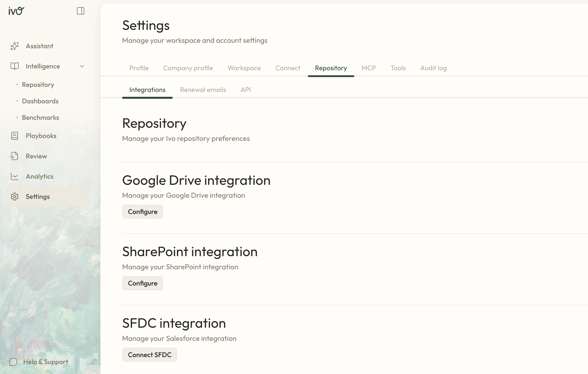Click the Playbooks icon
This screenshot has height=374, width=588.
pyautogui.click(x=15, y=136)
